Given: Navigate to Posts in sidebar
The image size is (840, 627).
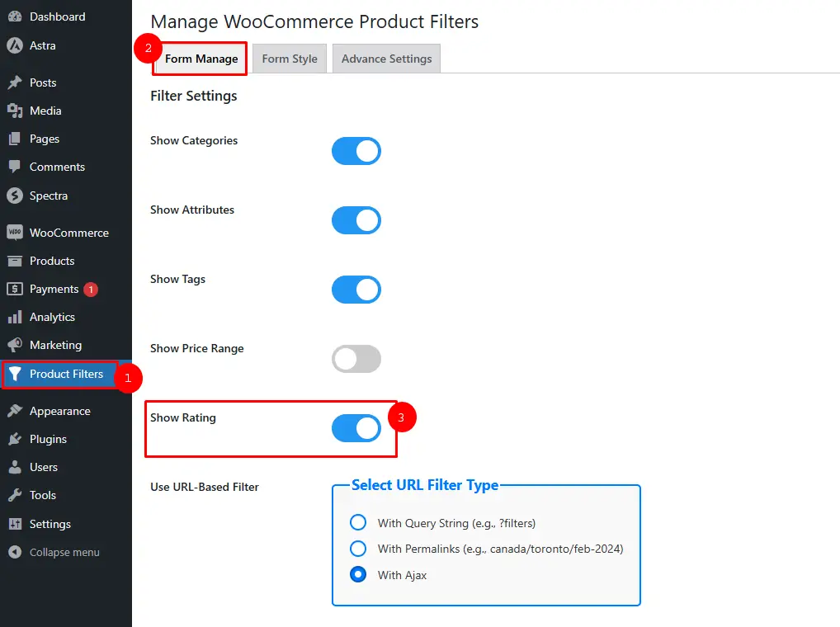Looking at the screenshot, I should (x=43, y=82).
